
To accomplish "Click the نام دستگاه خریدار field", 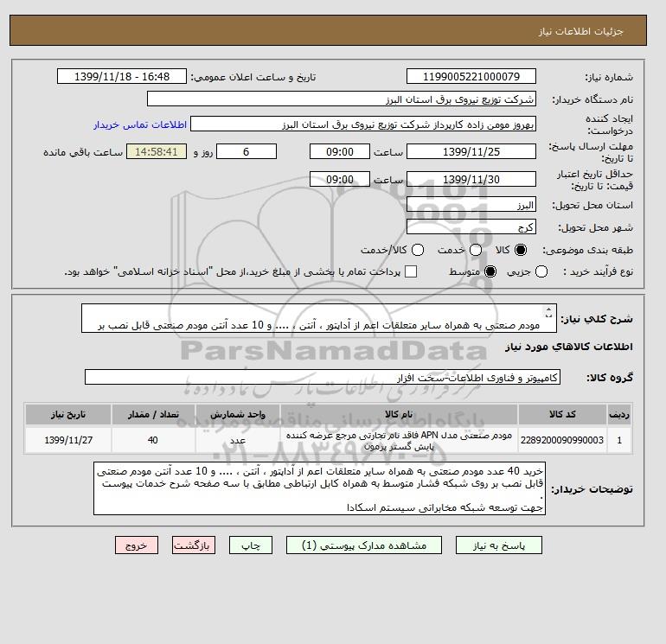I will (341, 99).
